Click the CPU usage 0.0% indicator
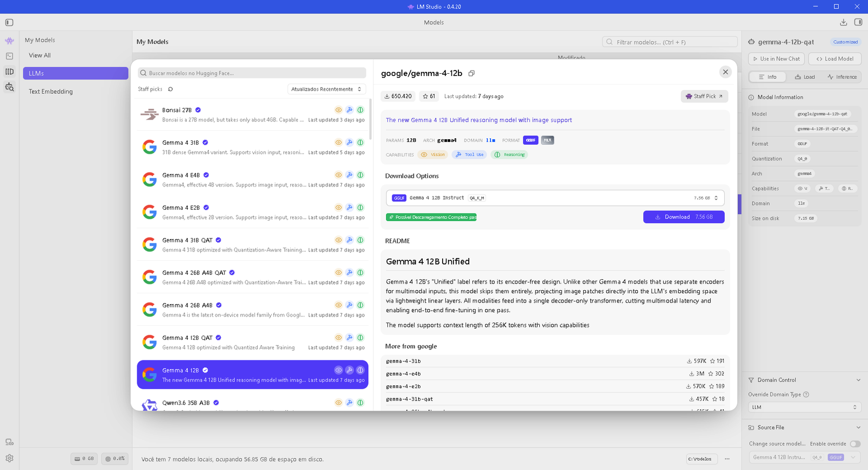This screenshot has width=868, height=470. (x=115, y=459)
